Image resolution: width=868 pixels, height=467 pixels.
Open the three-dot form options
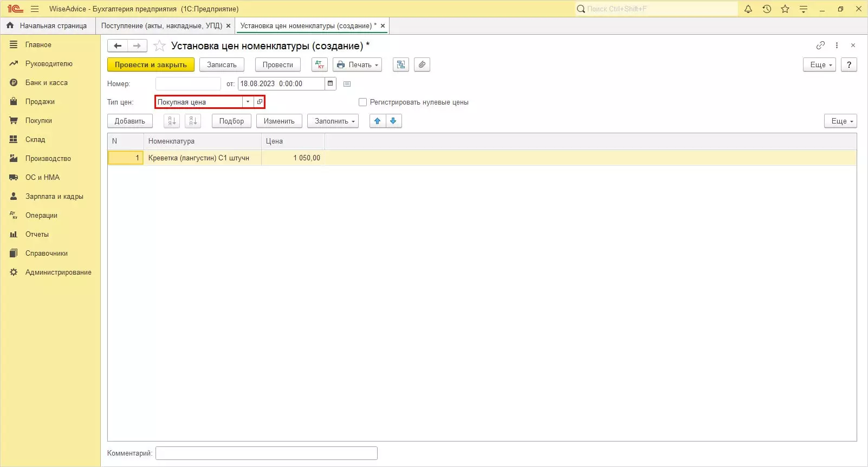click(837, 46)
